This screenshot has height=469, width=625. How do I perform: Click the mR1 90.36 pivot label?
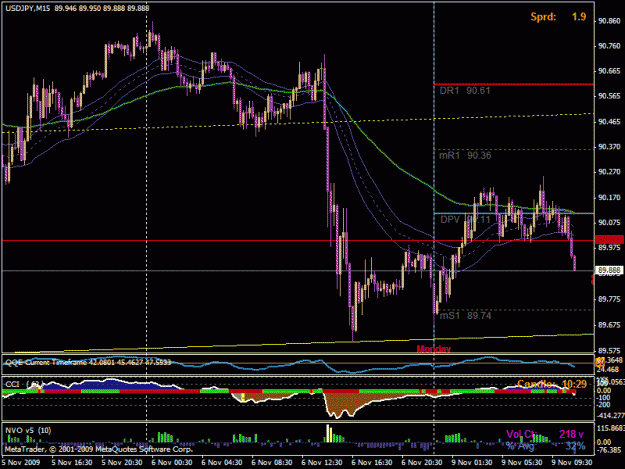[x=465, y=155]
